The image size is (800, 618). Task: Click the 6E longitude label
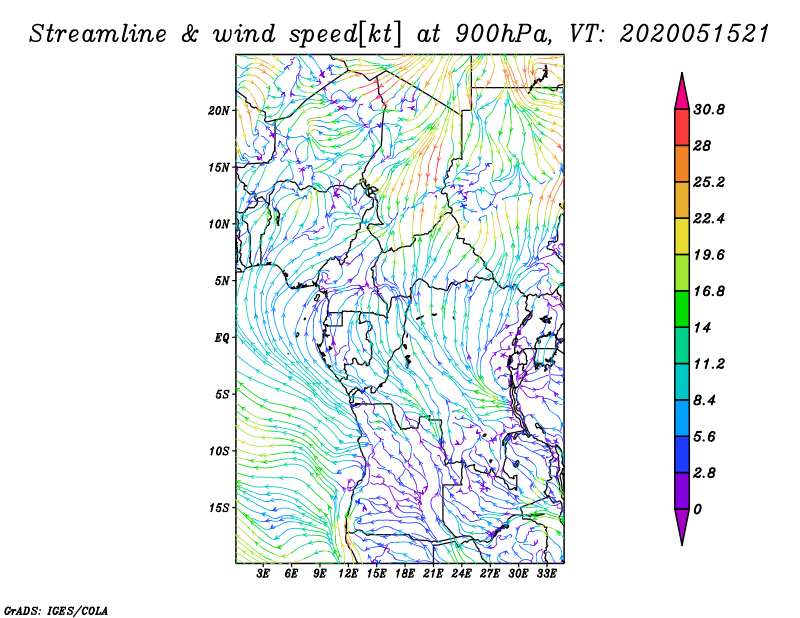pos(291,574)
